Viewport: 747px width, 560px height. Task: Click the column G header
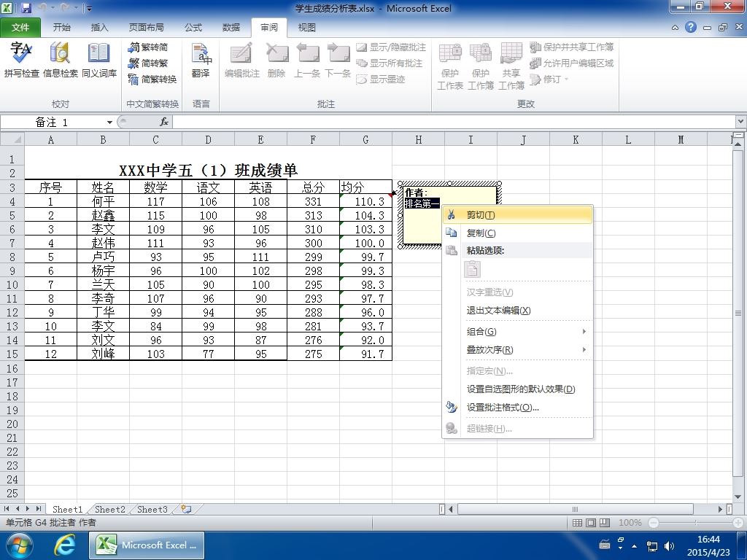[365, 139]
